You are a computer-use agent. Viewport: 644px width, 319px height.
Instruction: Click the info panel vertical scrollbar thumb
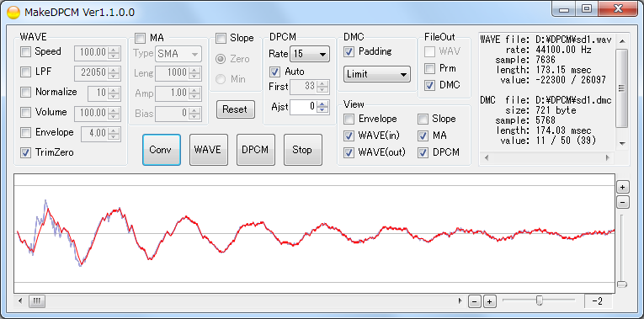pyautogui.click(x=622, y=88)
